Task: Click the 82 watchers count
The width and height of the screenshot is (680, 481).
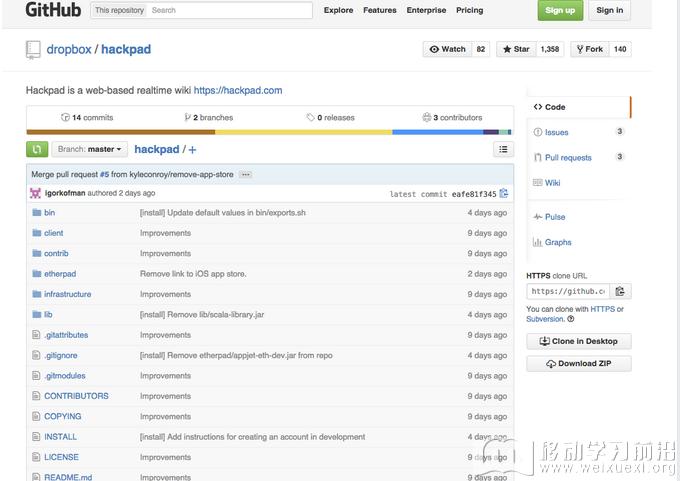Action: [x=481, y=49]
